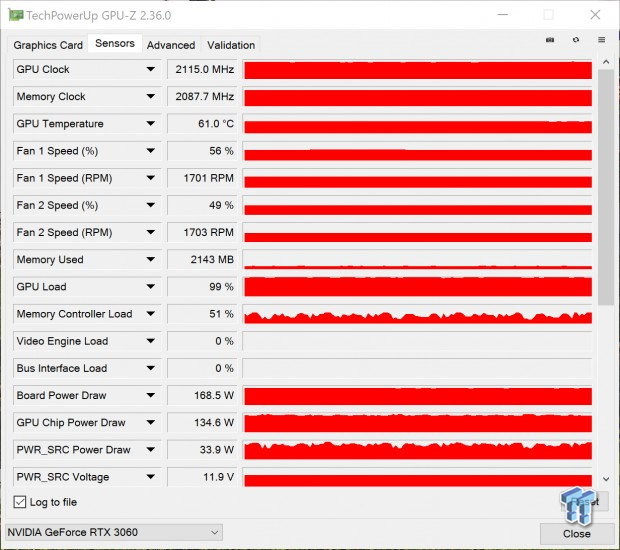Click the vertical scrollbar thumb

(606, 187)
